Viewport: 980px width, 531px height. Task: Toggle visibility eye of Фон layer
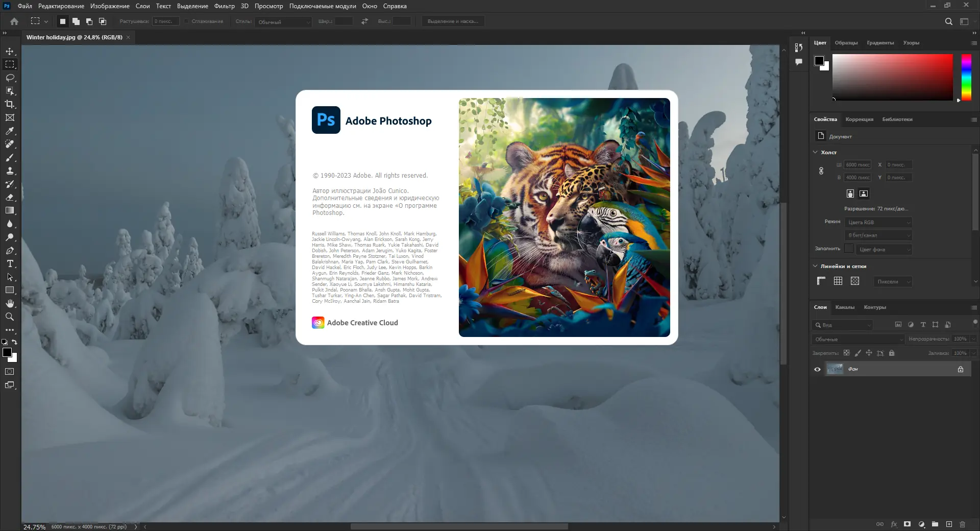(x=817, y=369)
